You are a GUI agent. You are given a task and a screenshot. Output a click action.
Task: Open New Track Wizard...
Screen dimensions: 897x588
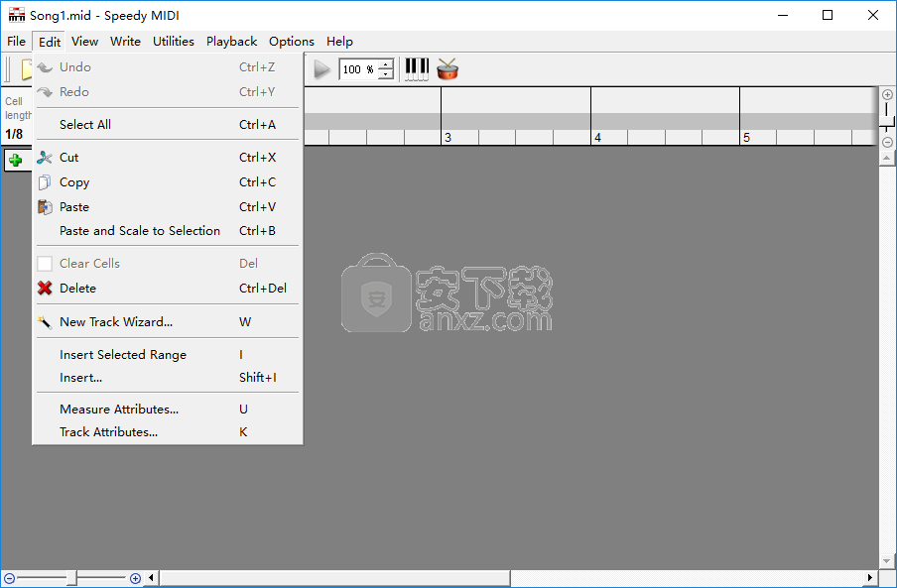pyautogui.click(x=168, y=321)
